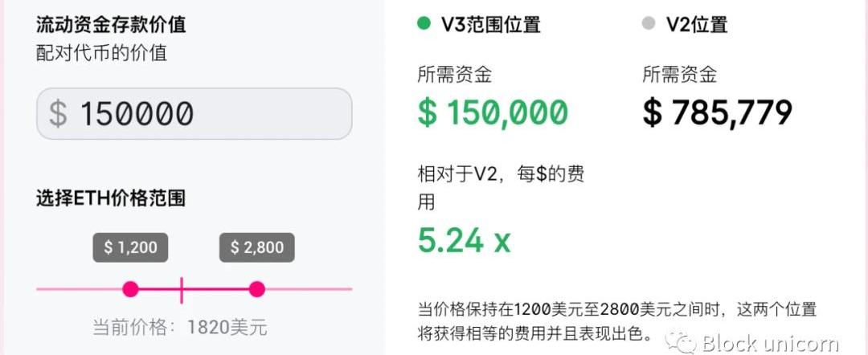
Task: Click the 流动资金存款价值 heading
Action: (x=111, y=25)
